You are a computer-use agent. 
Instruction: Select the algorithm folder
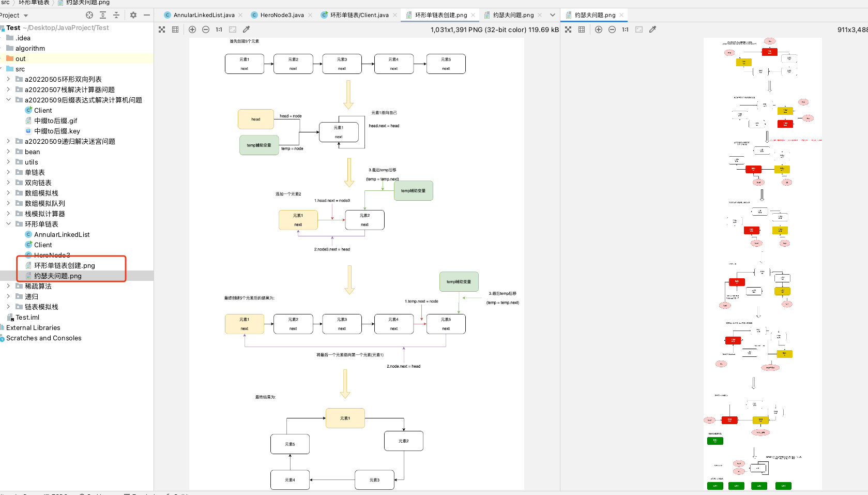tap(30, 48)
